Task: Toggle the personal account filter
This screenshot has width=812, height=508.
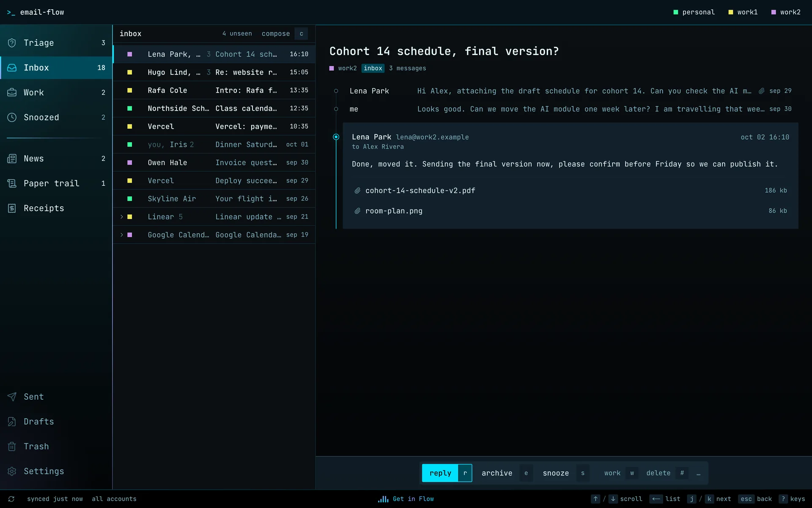Action: coord(694,12)
